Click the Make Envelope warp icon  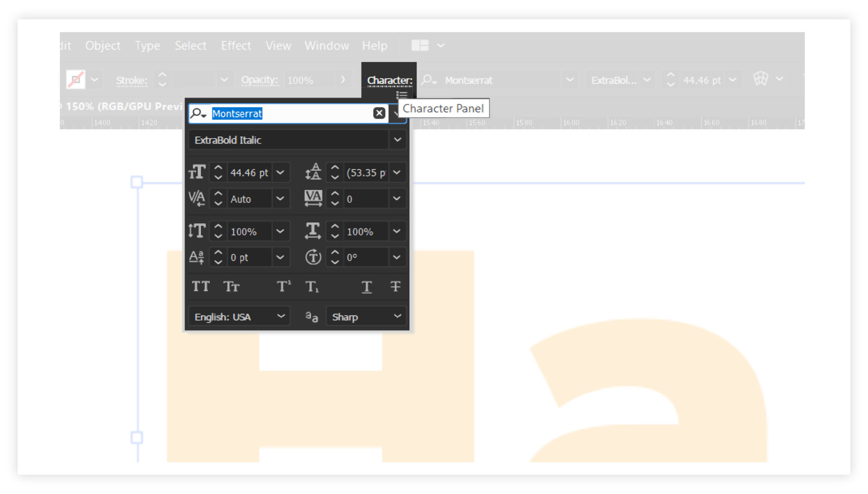(x=761, y=79)
